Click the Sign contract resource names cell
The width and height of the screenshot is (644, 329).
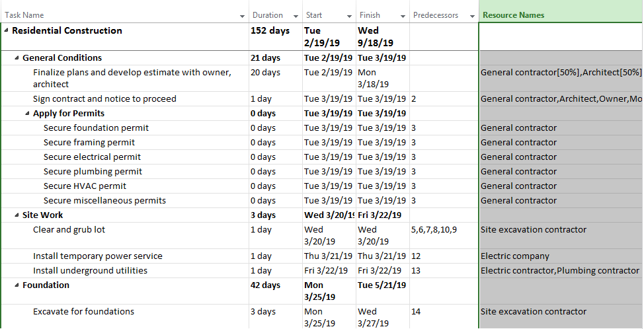click(x=561, y=99)
